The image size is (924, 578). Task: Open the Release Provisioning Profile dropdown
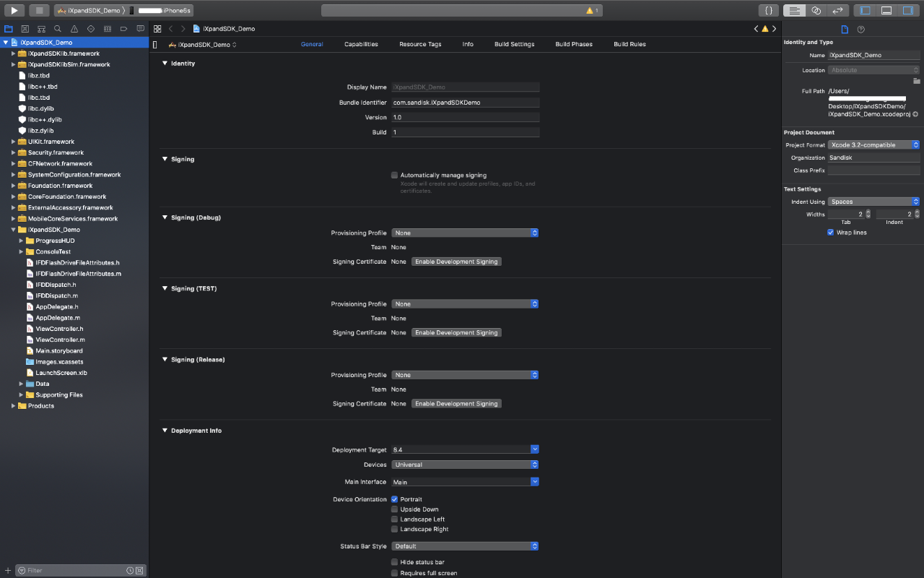465,375
